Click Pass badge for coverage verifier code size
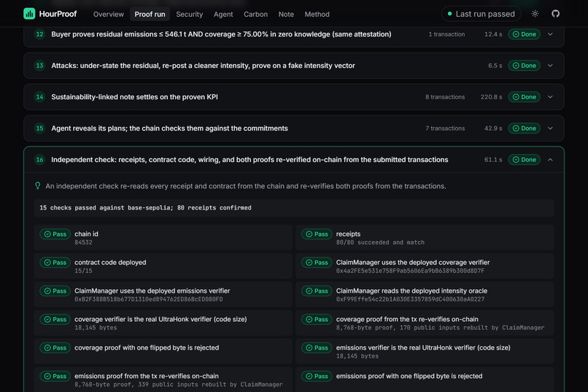Image resolution: width=588 pixels, height=392 pixels. coord(55,319)
